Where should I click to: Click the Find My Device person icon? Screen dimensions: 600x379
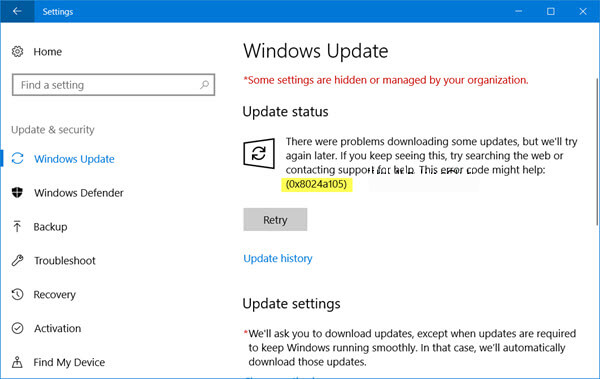pos(17,362)
